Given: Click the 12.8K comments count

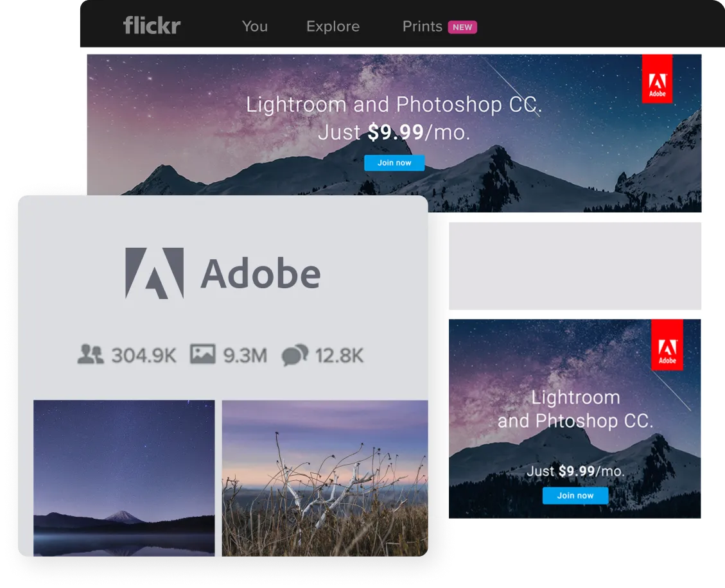Looking at the screenshot, I should 339,353.
